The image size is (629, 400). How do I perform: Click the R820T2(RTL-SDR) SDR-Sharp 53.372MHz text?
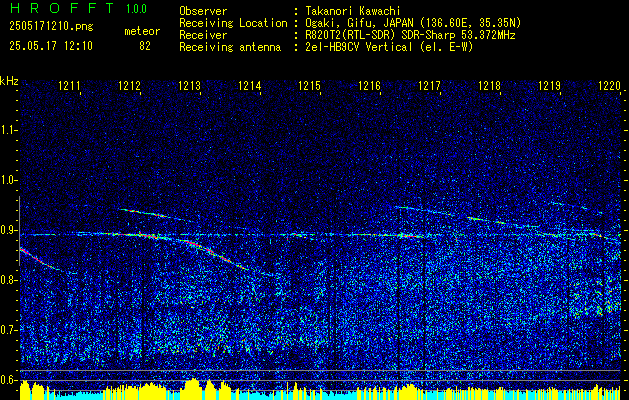[408, 35]
